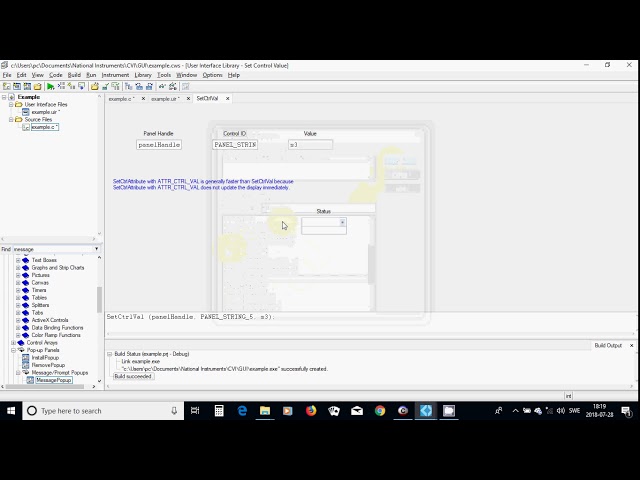The width and height of the screenshot is (640, 480).
Task: Click the library tree vertical scrollbar thumb
Action: tap(99, 300)
